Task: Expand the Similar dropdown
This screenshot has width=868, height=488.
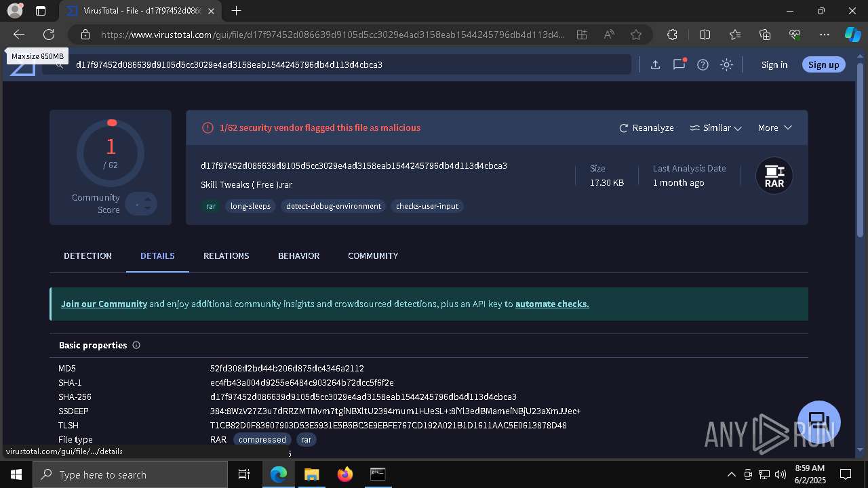Action: pos(715,127)
